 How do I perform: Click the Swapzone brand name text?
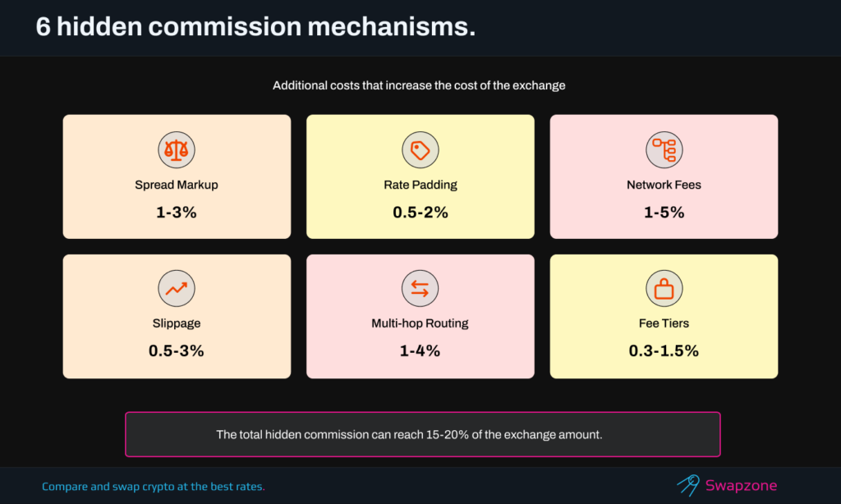(741, 486)
